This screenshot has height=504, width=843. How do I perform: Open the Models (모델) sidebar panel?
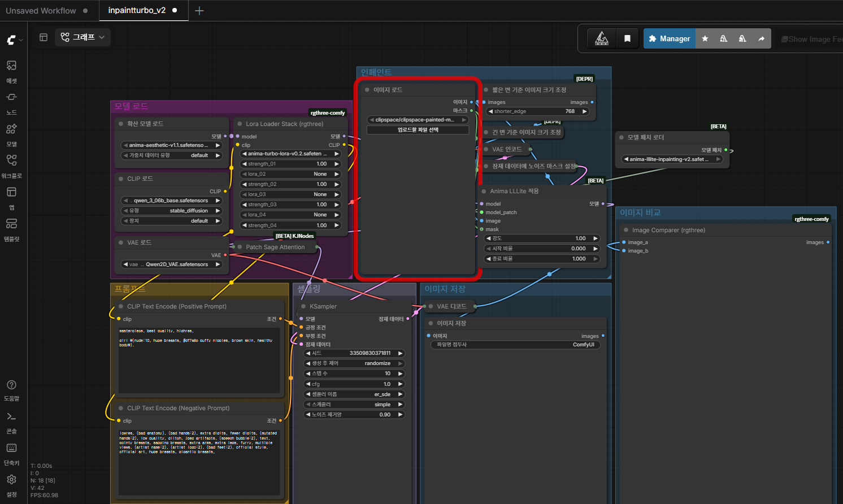pyautogui.click(x=11, y=135)
